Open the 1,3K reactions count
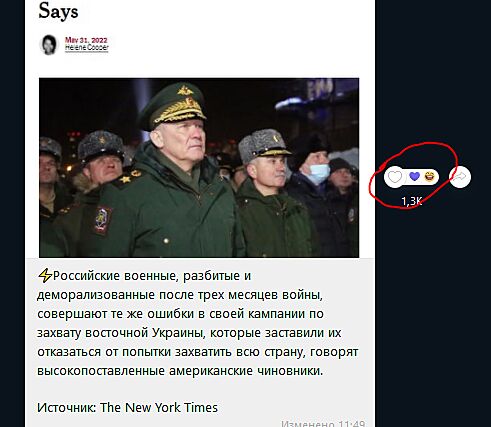 click(412, 201)
